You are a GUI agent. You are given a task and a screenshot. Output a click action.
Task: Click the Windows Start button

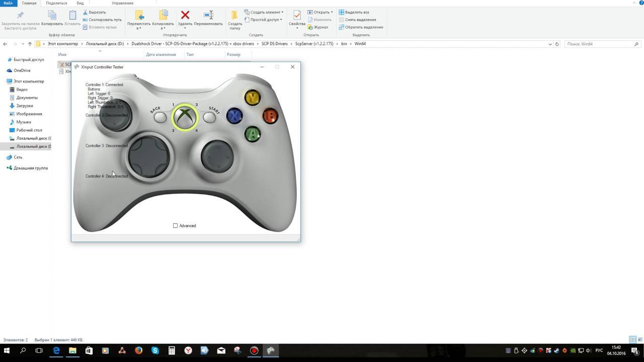click(7, 350)
